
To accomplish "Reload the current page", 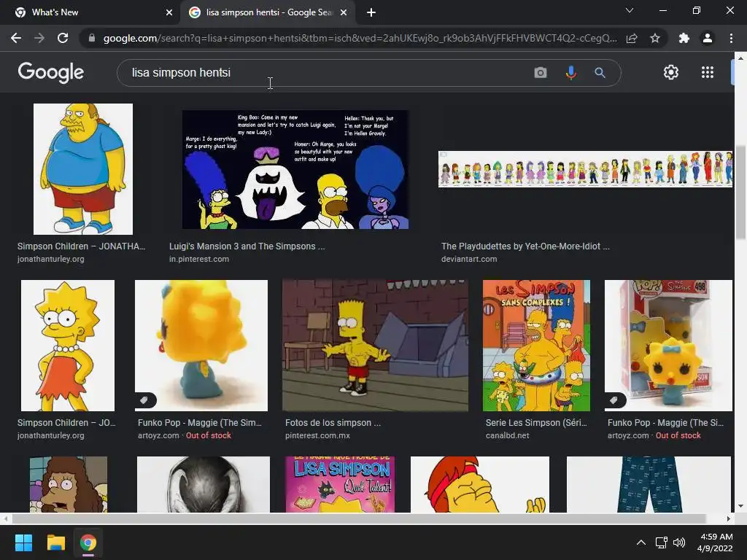I will pyautogui.click(x=63, y=38).
